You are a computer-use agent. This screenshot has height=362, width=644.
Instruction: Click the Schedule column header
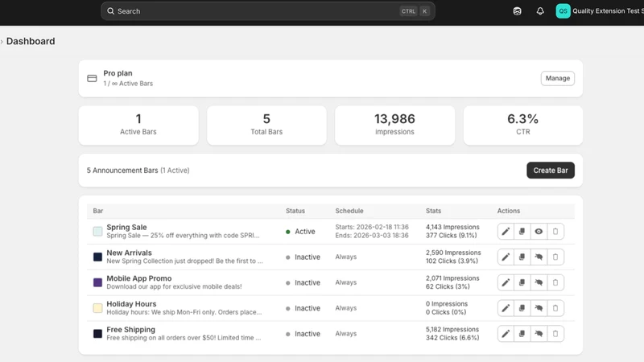(x=349, y=211)
